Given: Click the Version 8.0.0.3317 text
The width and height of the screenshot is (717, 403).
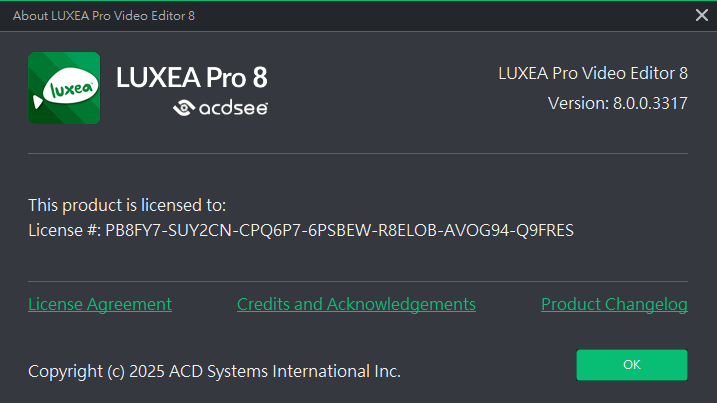Looking at the screenshot, I should 618,103.
